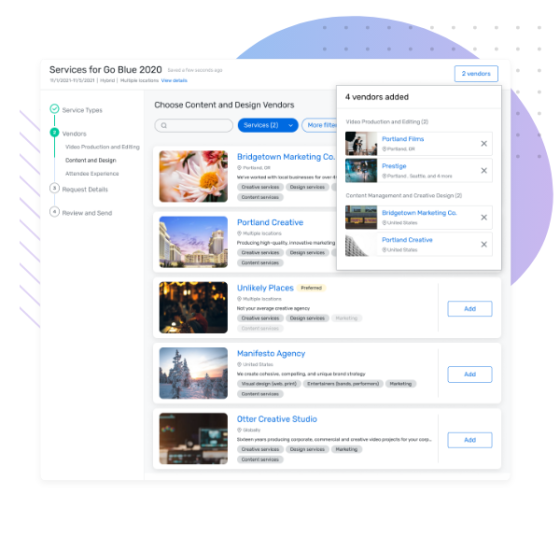Click Creative services tag on Unlikely Places
The height and width of the screenshot is (537, 560).
point(260,318)
